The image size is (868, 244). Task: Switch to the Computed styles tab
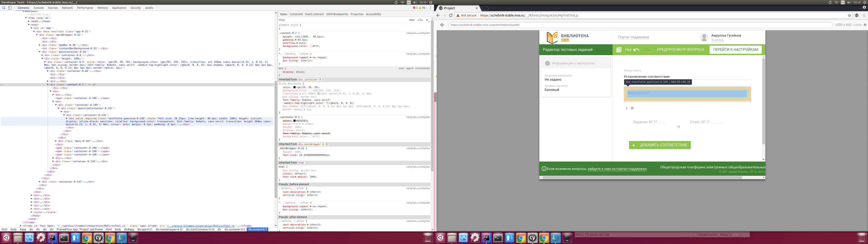click(296, 14)
